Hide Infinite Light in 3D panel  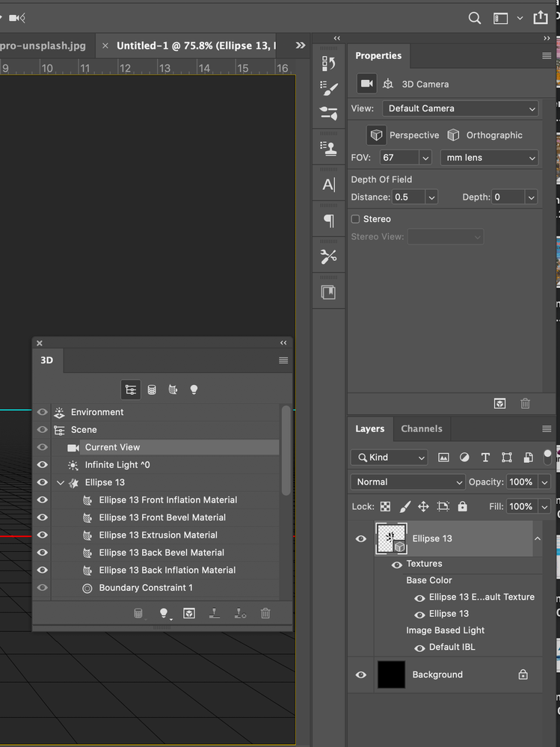tap(42, 465)
